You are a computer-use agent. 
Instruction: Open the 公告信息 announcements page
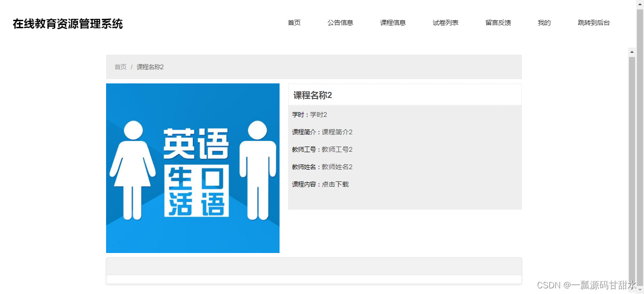tap(340, 23)
